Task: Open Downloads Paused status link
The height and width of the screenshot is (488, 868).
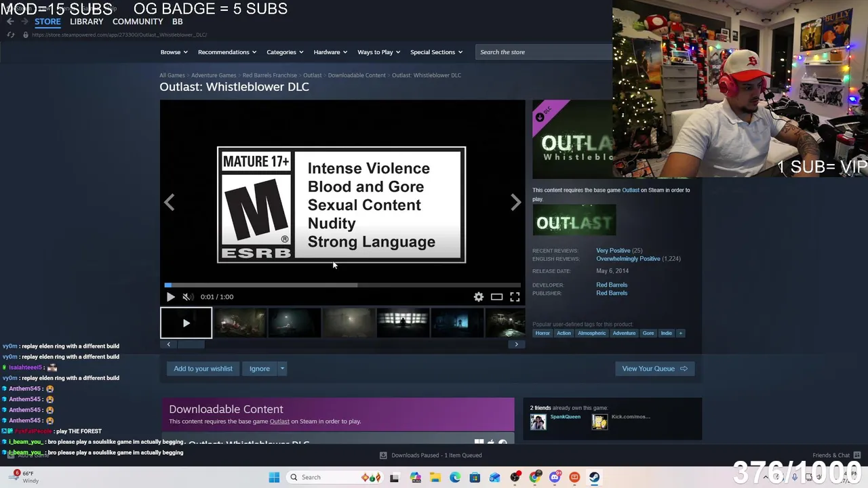Action: pyautogui.click(x=431, y=455)
